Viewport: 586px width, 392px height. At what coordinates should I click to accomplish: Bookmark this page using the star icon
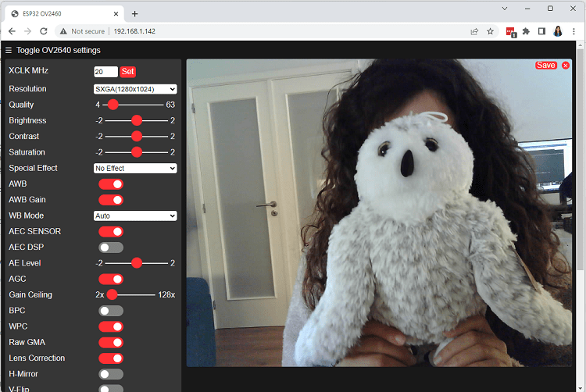pyautogui.click(x=490, y=31)
